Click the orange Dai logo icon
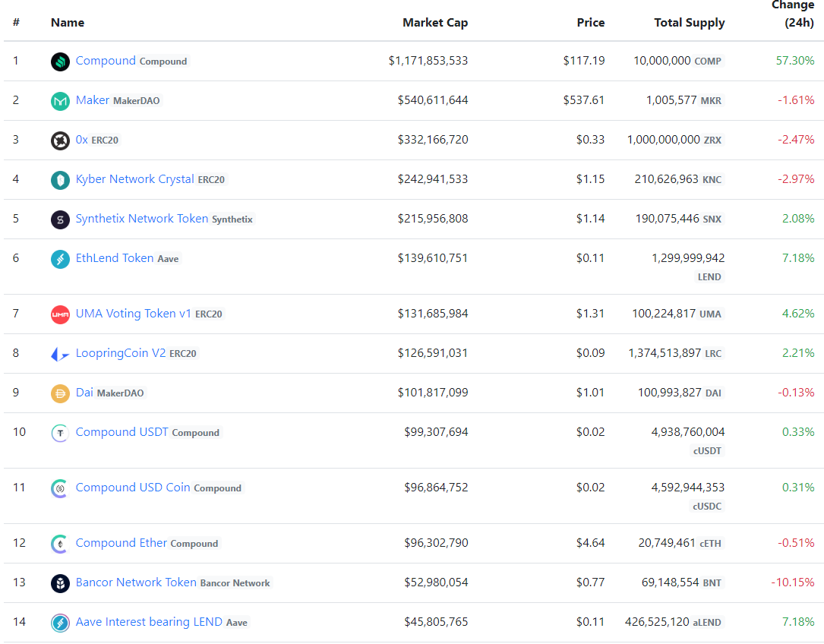The width and height of the screenshot is (824, 644). click(x=61, y=393)
